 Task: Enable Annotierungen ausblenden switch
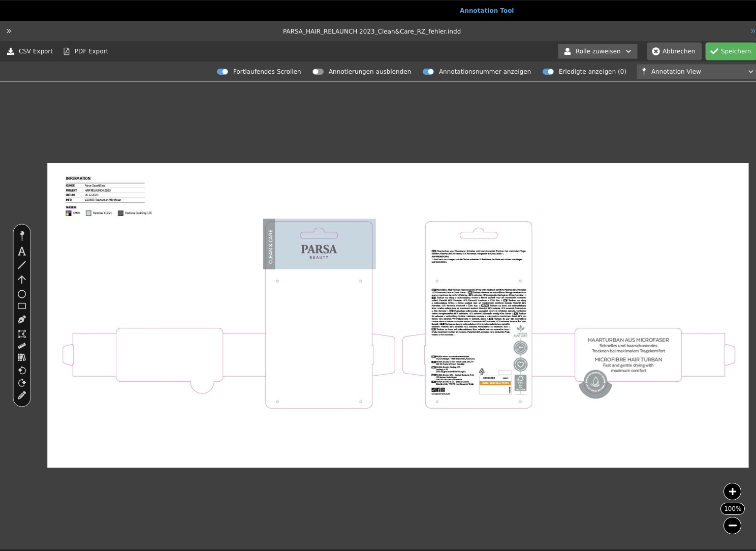[x=318, y=72]
